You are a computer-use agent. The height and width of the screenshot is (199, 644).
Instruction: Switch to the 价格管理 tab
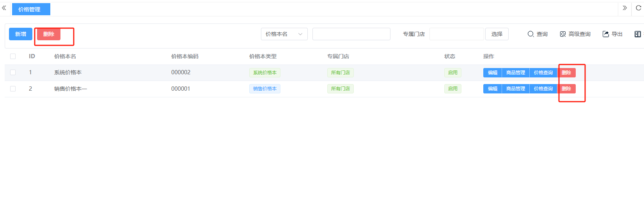coord(31,9)
